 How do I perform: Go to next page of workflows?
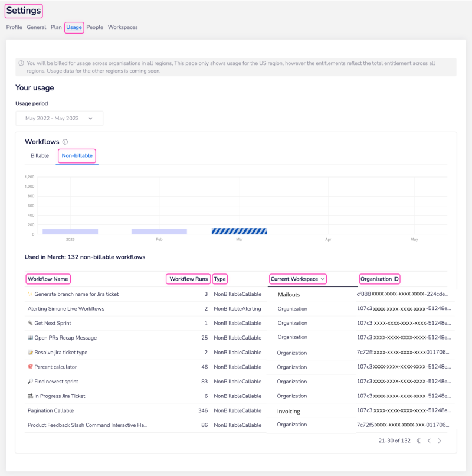pyautogui.click(x=440, y=441)
